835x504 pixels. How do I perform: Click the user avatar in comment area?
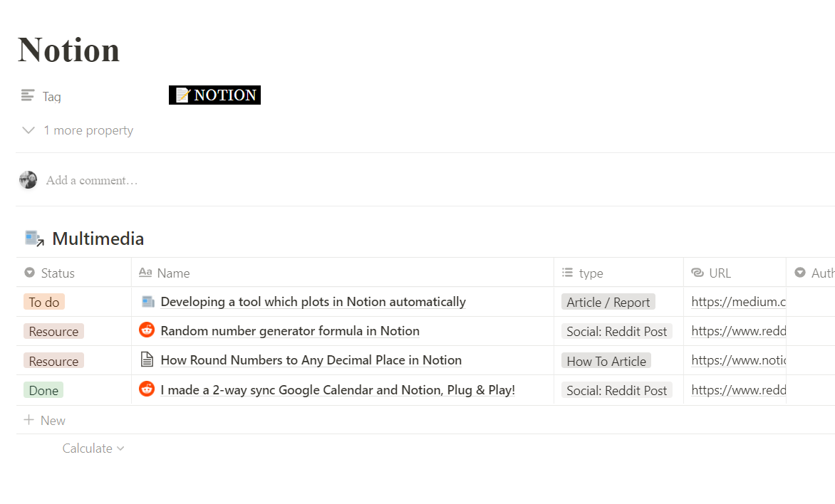tap(28, 180)
